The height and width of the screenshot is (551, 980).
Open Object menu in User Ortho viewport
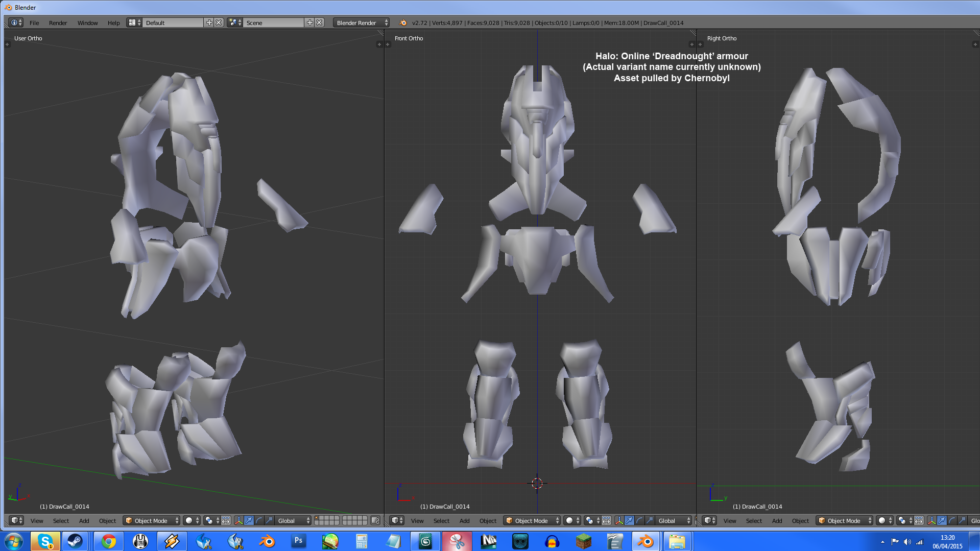tap(107, 521)
